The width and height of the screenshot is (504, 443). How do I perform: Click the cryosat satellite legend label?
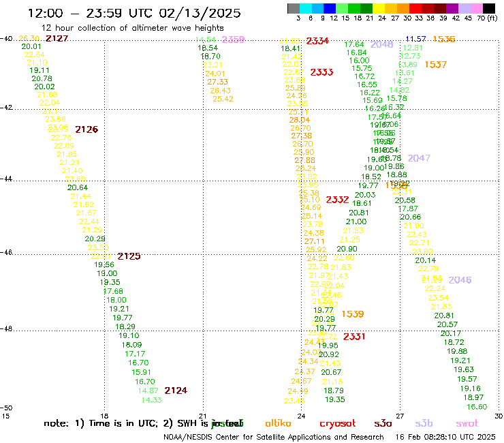(338, 424)
